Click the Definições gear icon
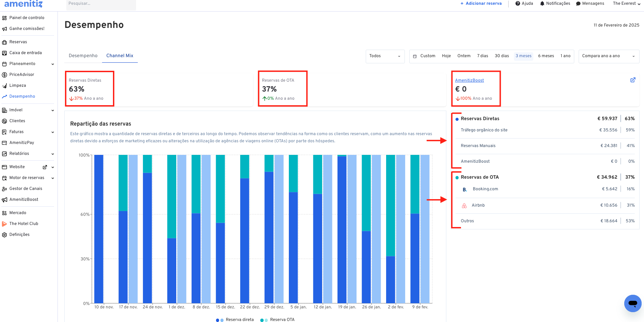Screen dimensions: 644x322 click(4, 235)
